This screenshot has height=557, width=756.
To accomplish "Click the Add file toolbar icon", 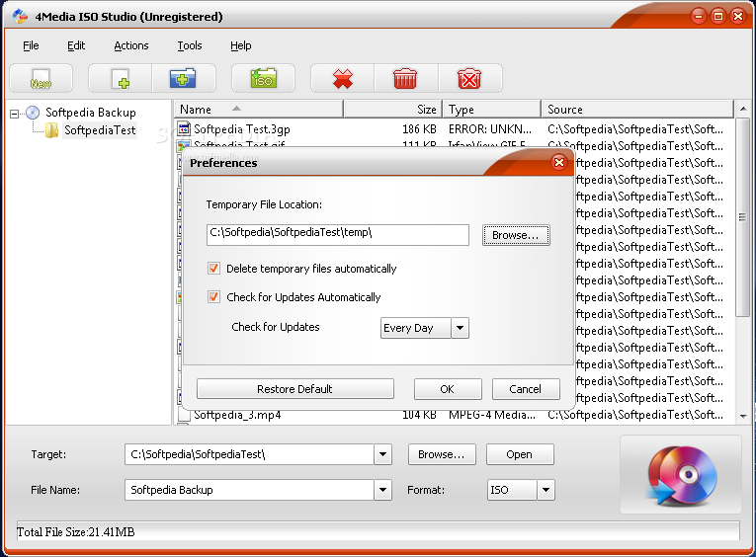I will tap(121, 79).
